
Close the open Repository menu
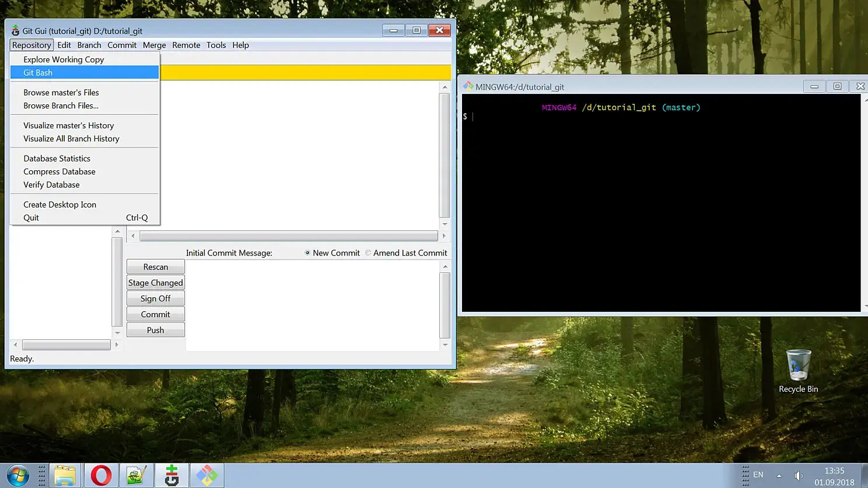(x=32, y=45)
